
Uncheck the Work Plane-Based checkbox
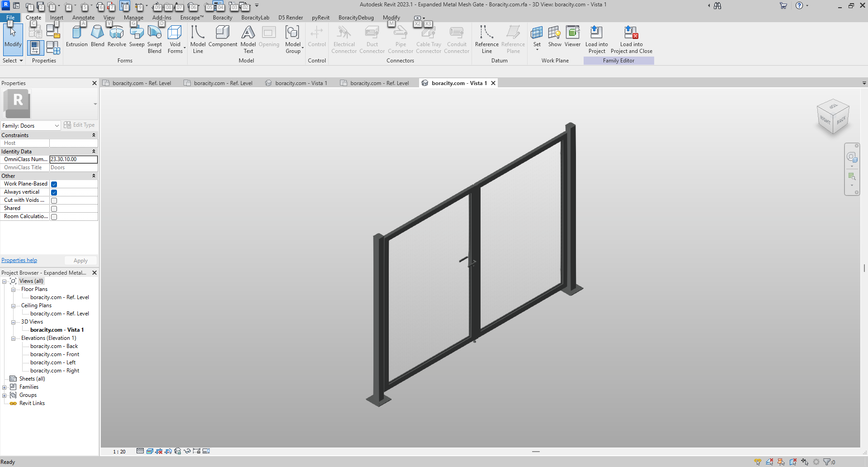click(54, 184)
